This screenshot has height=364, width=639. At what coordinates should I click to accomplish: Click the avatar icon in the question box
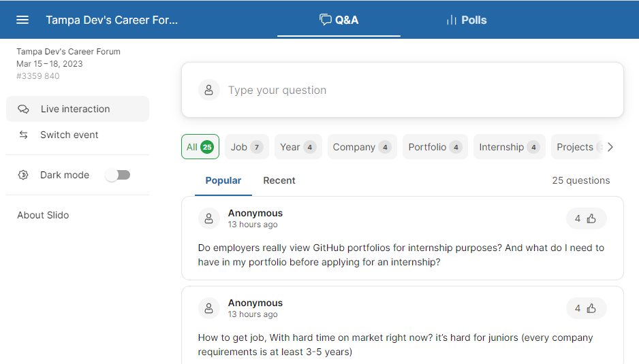209,90
